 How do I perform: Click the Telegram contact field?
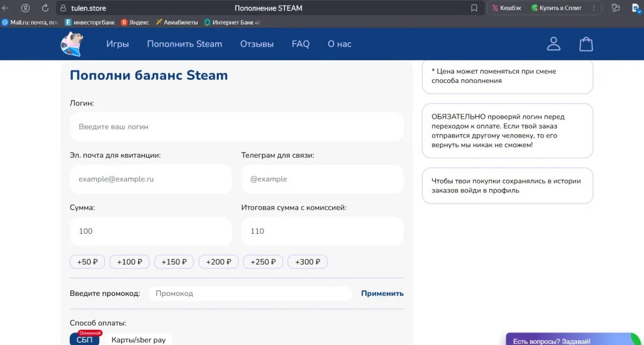[x=323, y=179]
